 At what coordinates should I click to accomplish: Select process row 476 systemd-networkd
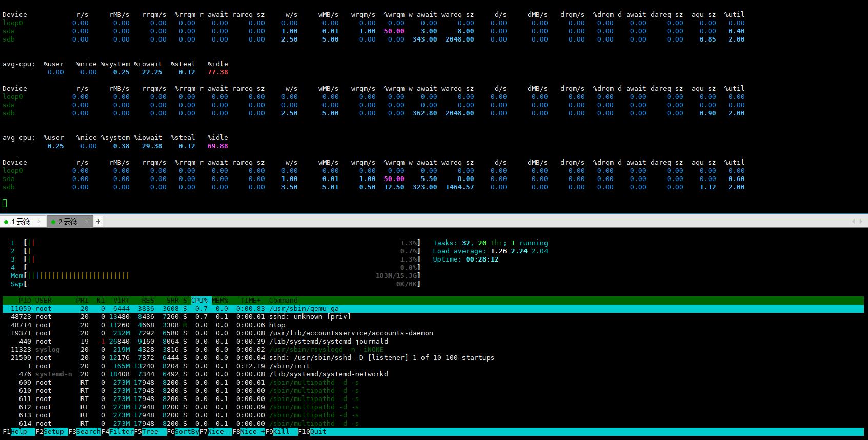[433, 374]
